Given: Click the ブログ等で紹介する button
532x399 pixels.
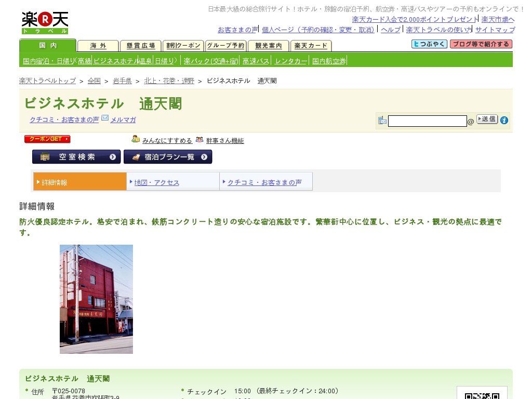Looking at the screenshot, I should coord(481,44).
